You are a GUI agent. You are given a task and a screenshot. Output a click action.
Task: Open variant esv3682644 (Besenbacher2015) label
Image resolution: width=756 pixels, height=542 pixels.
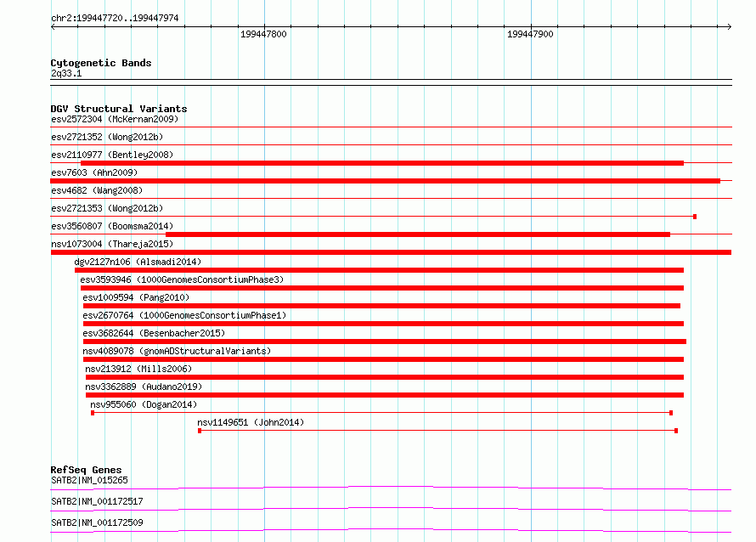tap(154, 333)
